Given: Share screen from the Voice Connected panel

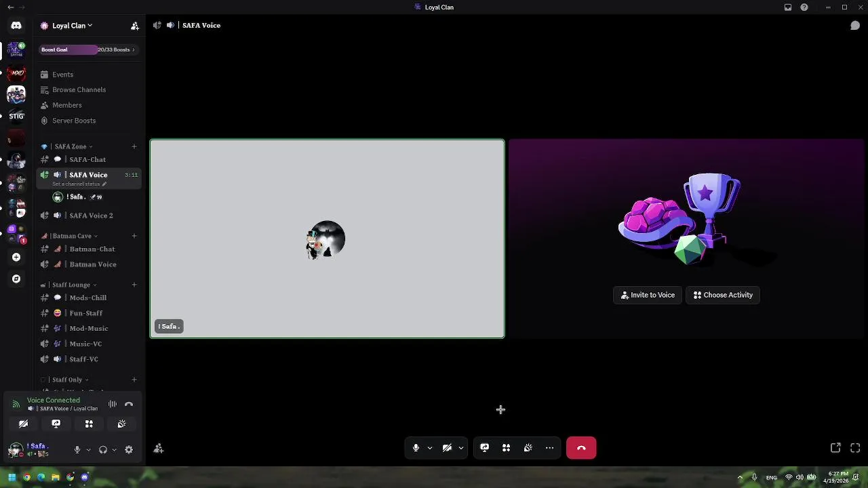Looking at the screenshot, I should [x=56, y=424].
